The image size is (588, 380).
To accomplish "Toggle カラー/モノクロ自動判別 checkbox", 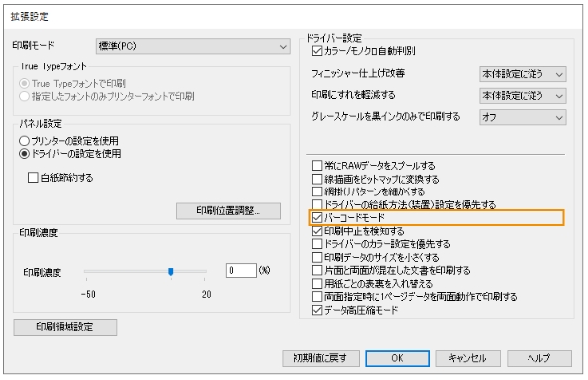I will [317, 51].
